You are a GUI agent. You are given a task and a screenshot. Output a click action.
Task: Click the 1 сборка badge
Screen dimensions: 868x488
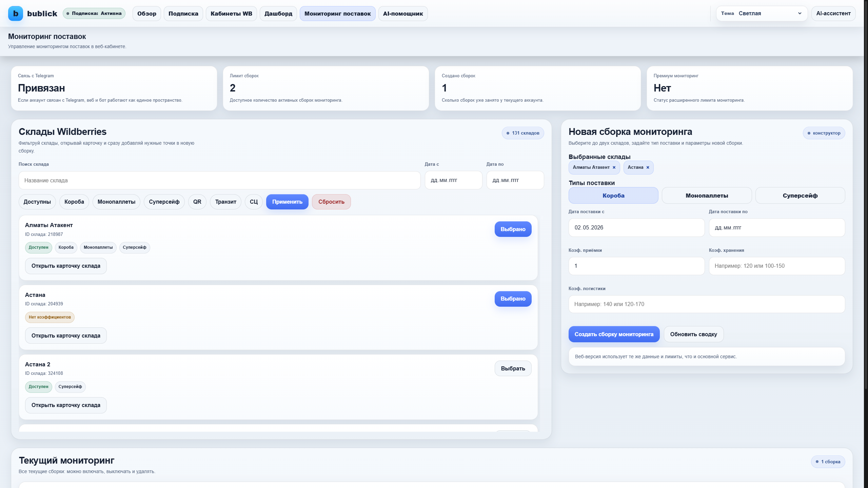point(828,462)
